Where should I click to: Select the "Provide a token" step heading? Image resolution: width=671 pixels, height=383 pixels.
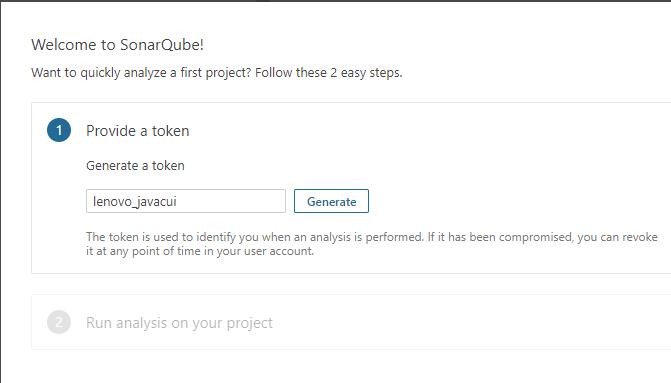pos(137,131)
